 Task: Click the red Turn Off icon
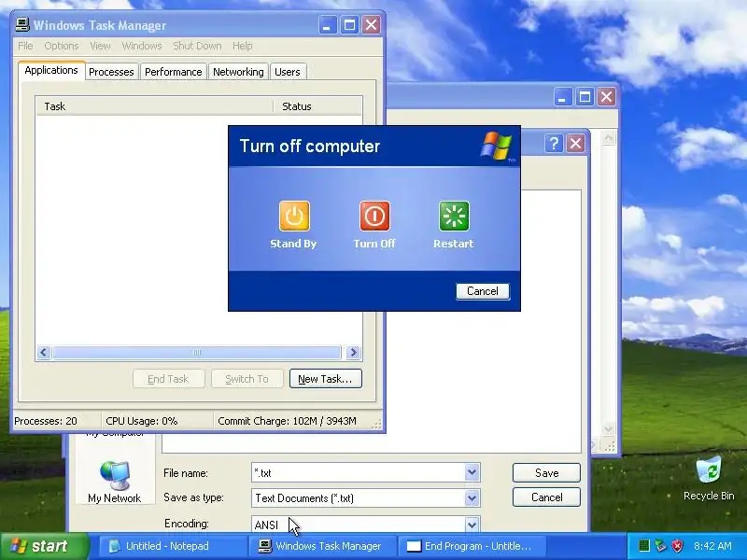(x=374, y=217)
